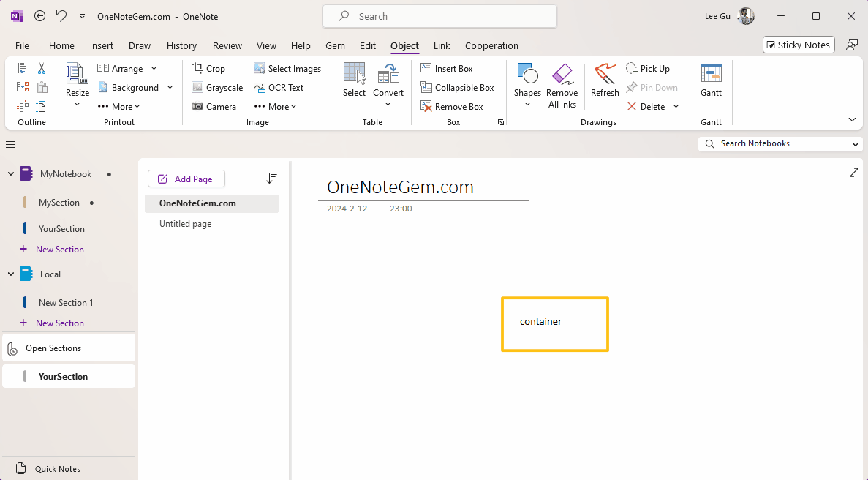Viewport: 868px width, 480px height.
Task: Click the Crop image tool
Action: (x=208, y=69)
